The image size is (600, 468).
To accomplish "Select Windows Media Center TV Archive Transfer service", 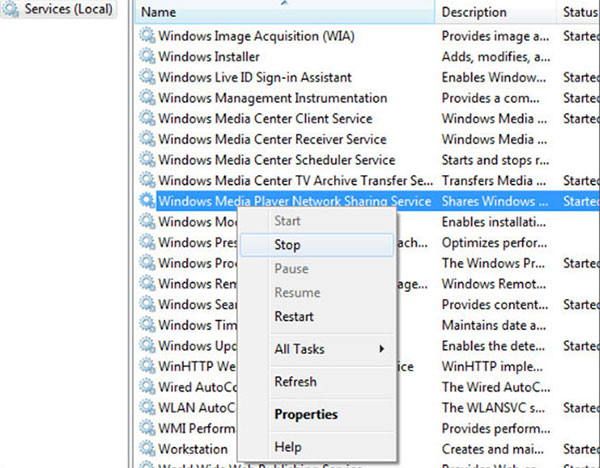I will pyautogui.click(x=296, y=181).
